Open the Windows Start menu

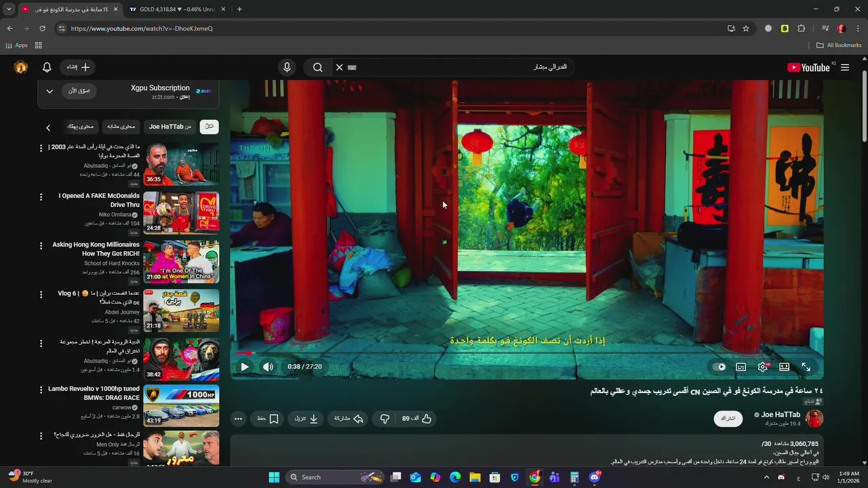(x=274, y=477)
